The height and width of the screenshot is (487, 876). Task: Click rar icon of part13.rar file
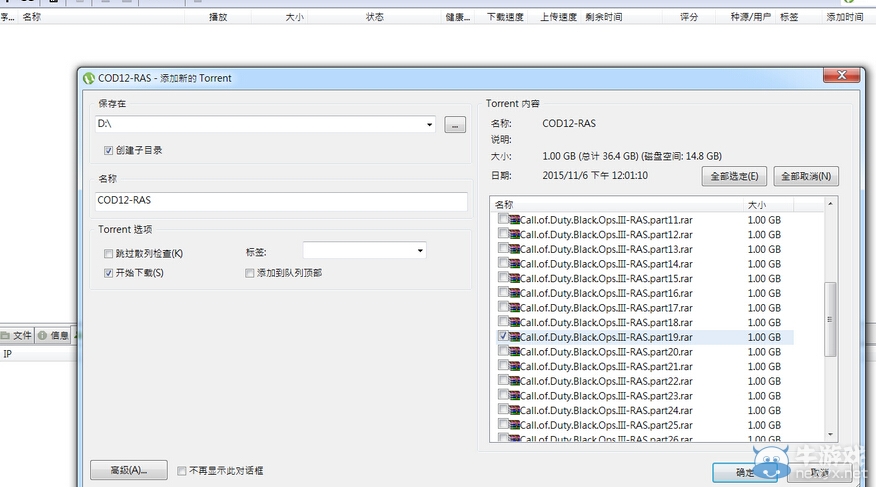coord(514,249)
